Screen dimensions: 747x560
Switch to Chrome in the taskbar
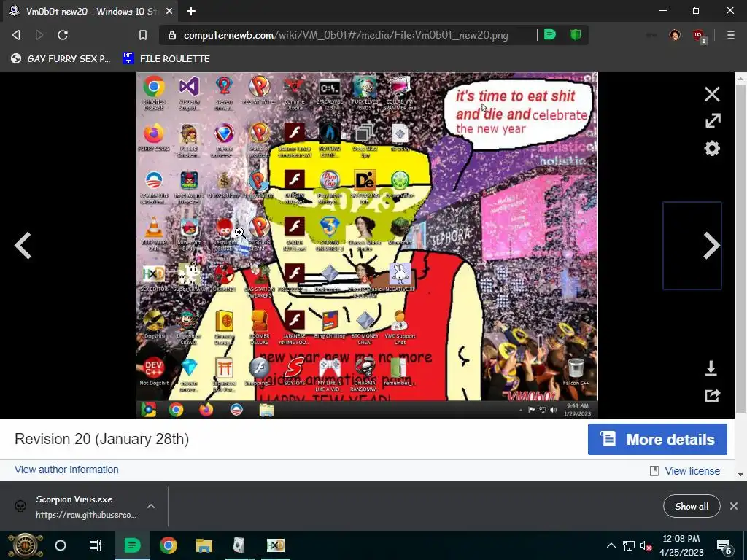pyautogui.click(x=169, y=545)
